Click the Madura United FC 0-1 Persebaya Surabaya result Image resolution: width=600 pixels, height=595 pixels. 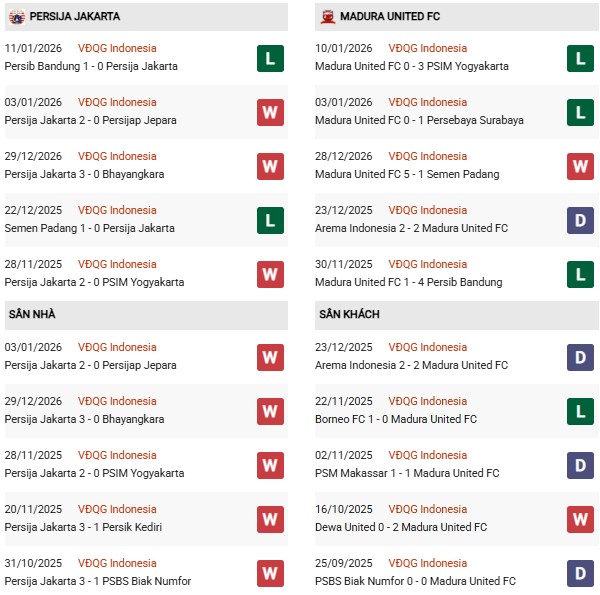(419, 120)
